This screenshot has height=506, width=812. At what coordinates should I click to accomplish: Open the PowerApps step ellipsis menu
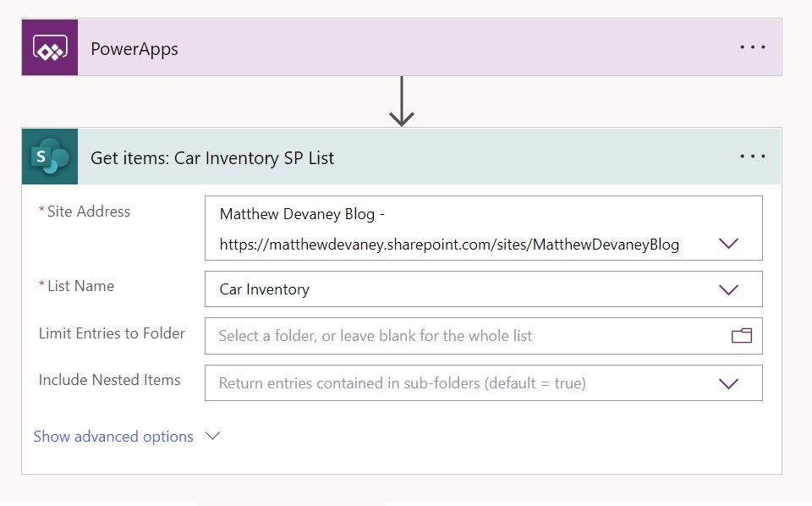[753, 47]
